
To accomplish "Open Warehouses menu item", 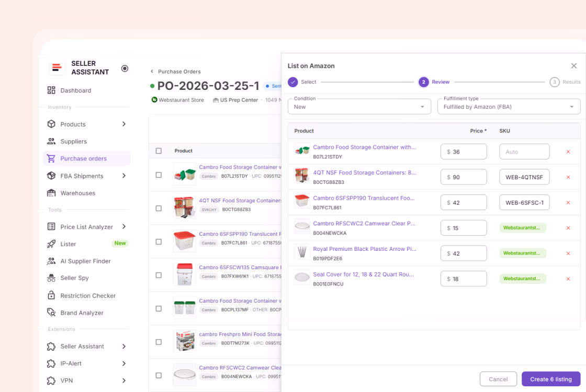I will 87,193.
